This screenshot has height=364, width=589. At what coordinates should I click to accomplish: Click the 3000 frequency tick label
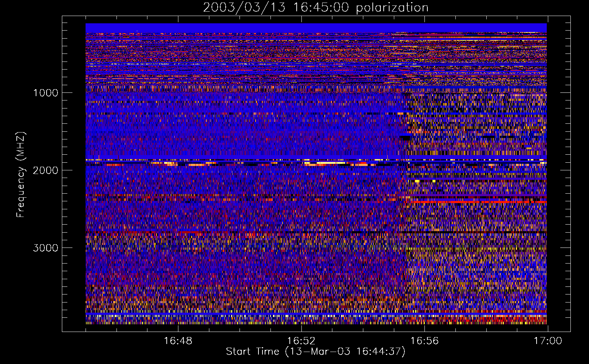(x=46, y=248)
